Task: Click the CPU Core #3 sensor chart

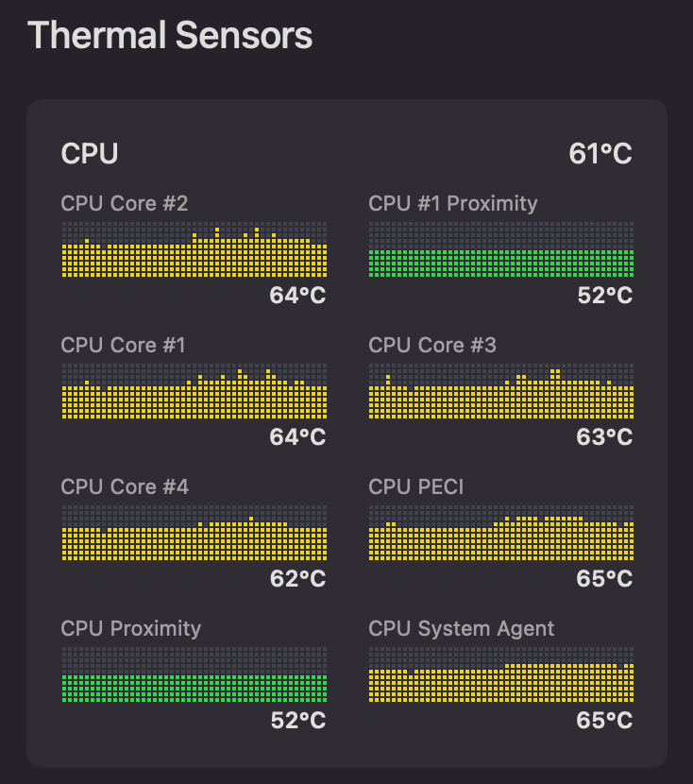Action: (500, 395)
